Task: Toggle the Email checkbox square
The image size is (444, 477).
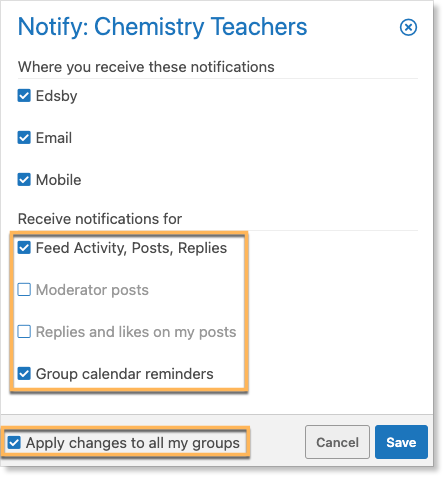Action: pos(24,138)
